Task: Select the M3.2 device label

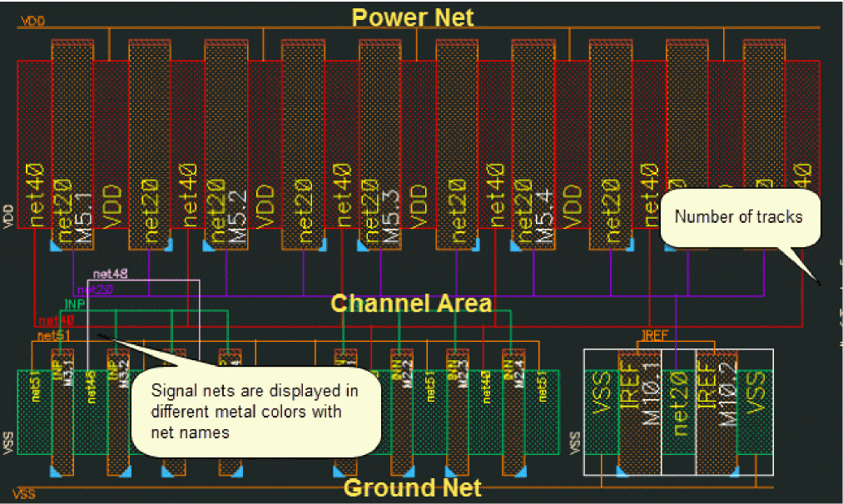Action: click(124, 371)
